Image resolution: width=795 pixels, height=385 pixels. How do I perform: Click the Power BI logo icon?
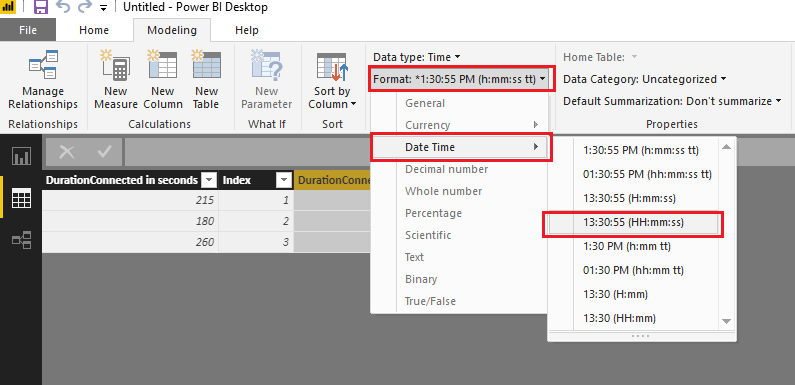(x=8, y=7)
